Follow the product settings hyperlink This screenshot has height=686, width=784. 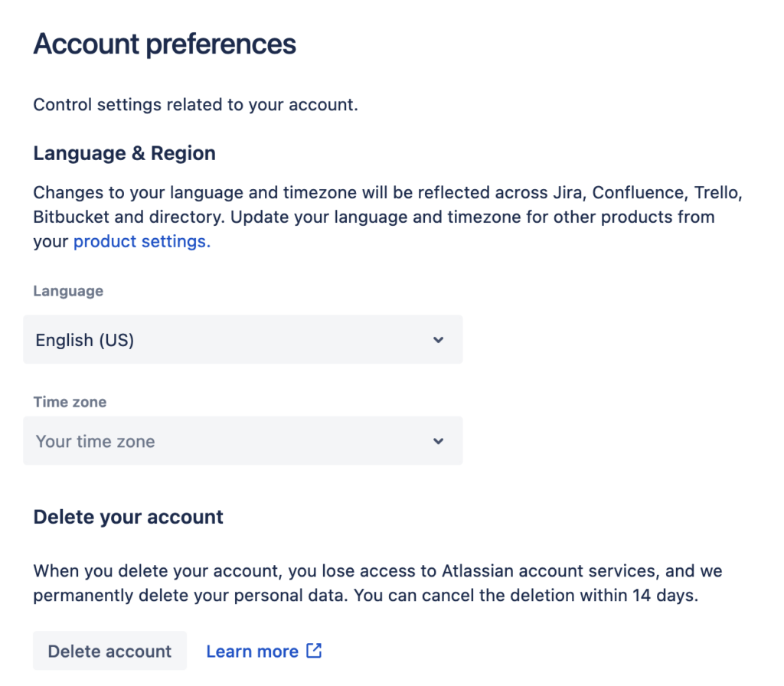click(142, 242)
